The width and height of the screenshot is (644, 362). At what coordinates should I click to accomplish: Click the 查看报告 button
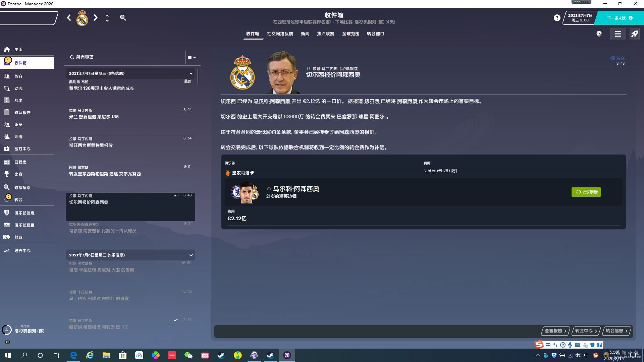(555, 331)
